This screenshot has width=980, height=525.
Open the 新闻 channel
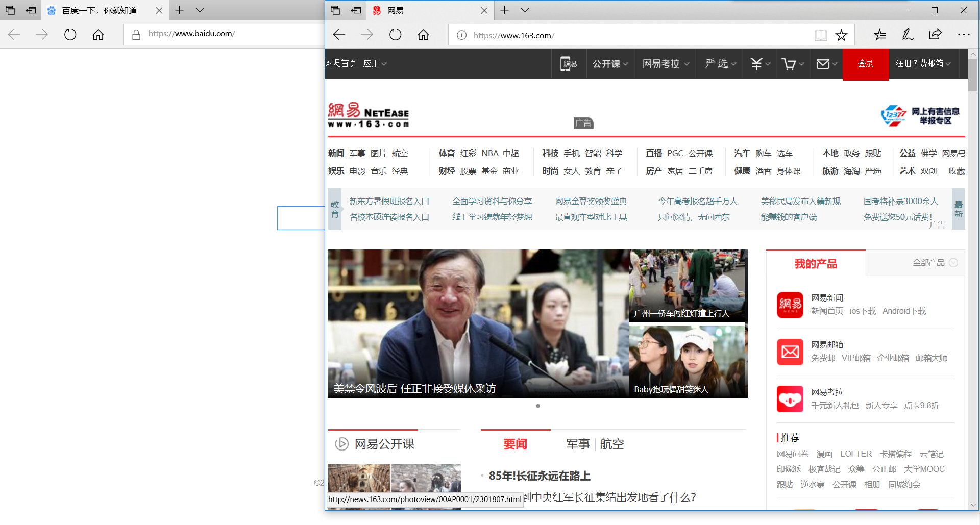click(336, 153)
